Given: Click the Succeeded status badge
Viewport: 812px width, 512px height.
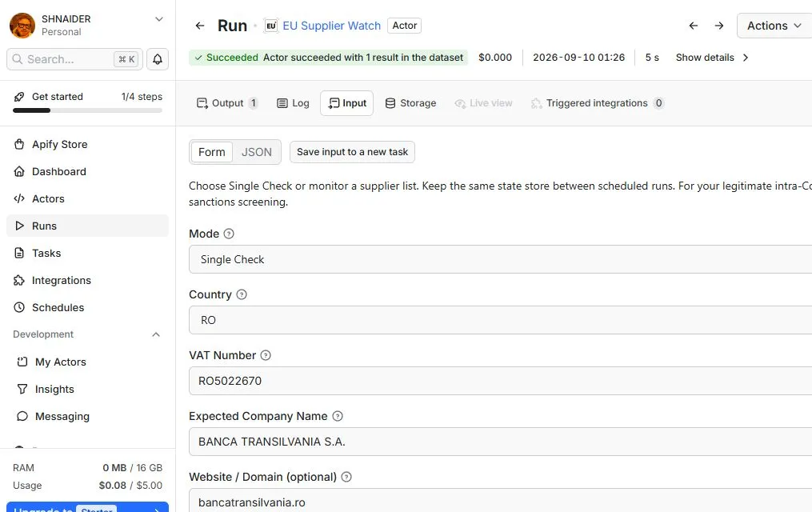Looking at the screenshot, I should pos(328,58).
